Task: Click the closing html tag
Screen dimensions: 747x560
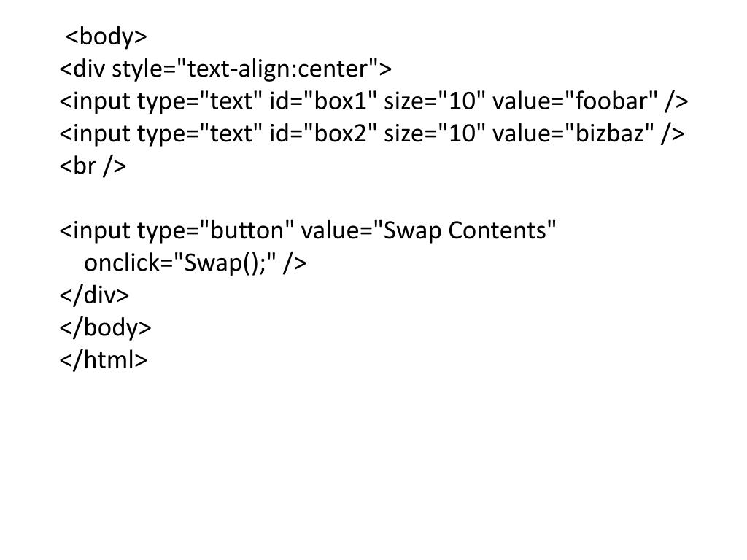Action: point(104,359)
